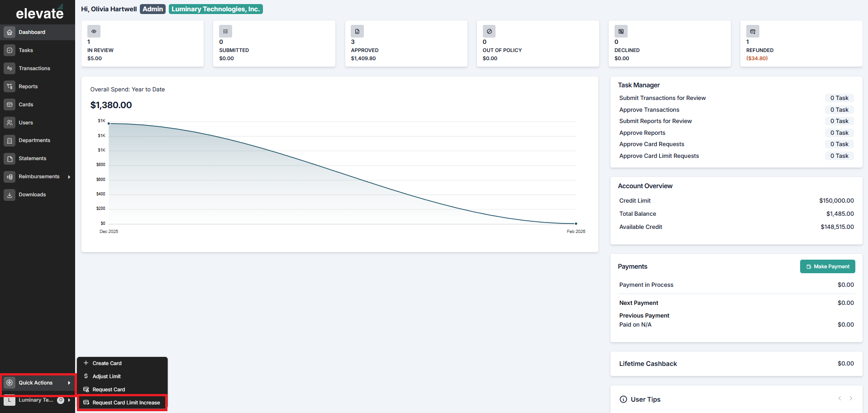Expand the Reimbursements submenu arrow
Screen dimensions: 868x413
tap(69, 177)
